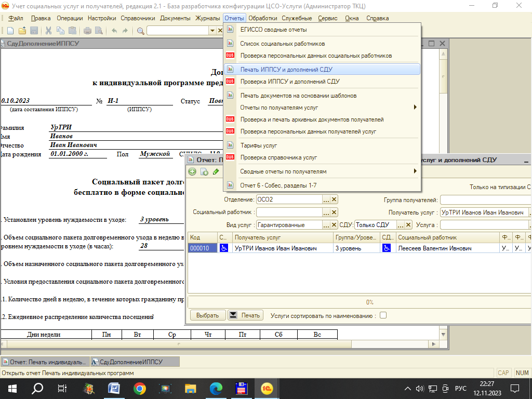The width and height of the screenshot is (532, 399).
Task: Open selection for 'Вид услуг' via ellipsis button
Action: [326, 225]
